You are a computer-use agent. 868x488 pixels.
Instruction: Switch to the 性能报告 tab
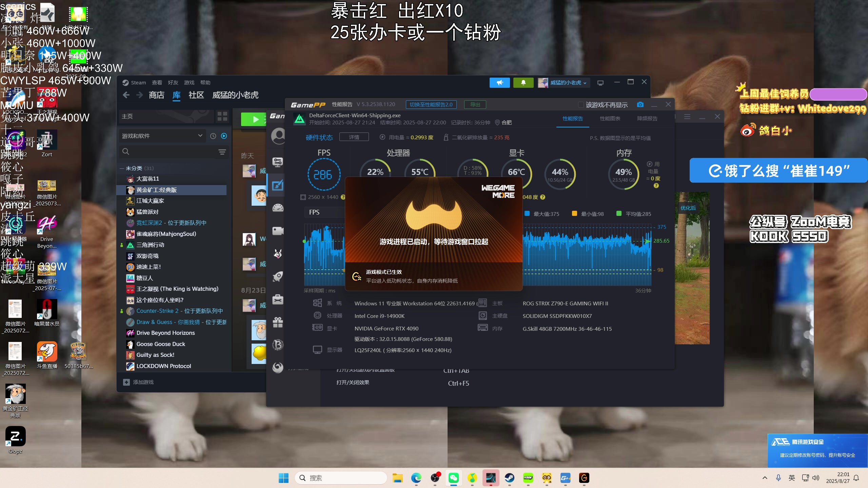click(x=573, y=119)
